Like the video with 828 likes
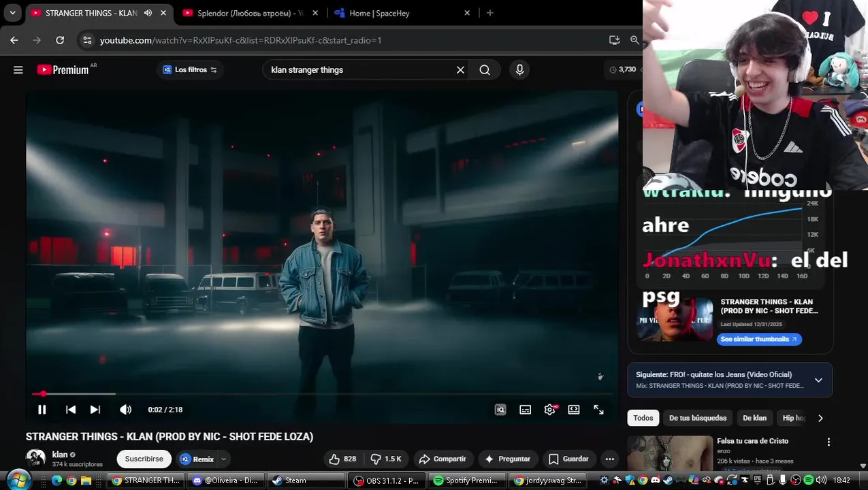 coord(342,459)
